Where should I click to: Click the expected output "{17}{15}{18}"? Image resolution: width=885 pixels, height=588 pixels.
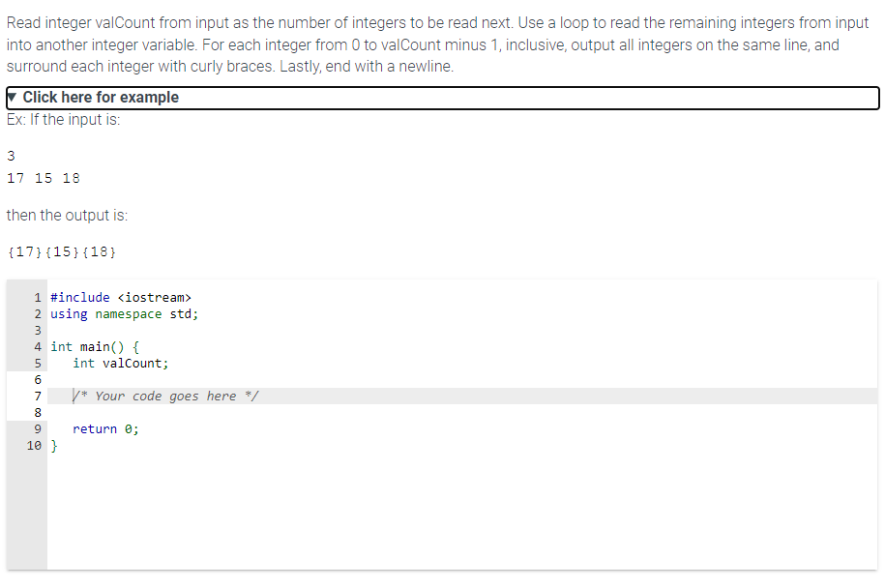click(x=61, y=251)
